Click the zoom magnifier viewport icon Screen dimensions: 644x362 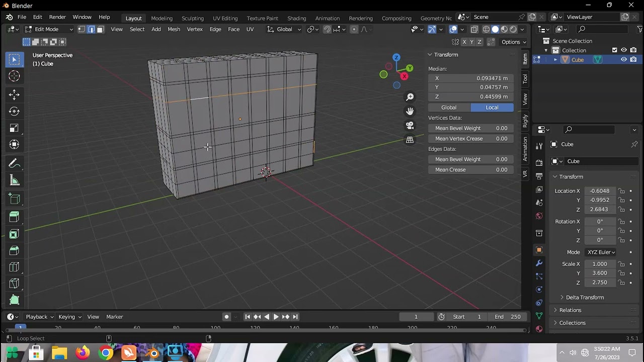[x=410, y=97]
